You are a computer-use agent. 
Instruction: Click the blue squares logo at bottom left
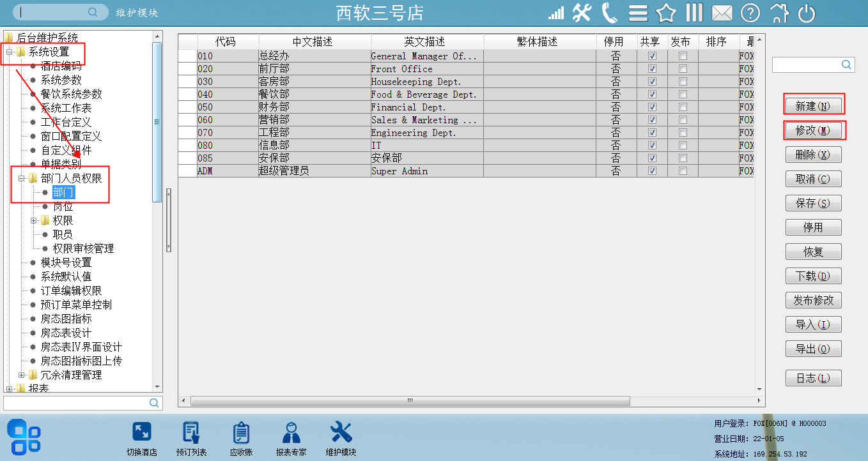pos(24,437)
